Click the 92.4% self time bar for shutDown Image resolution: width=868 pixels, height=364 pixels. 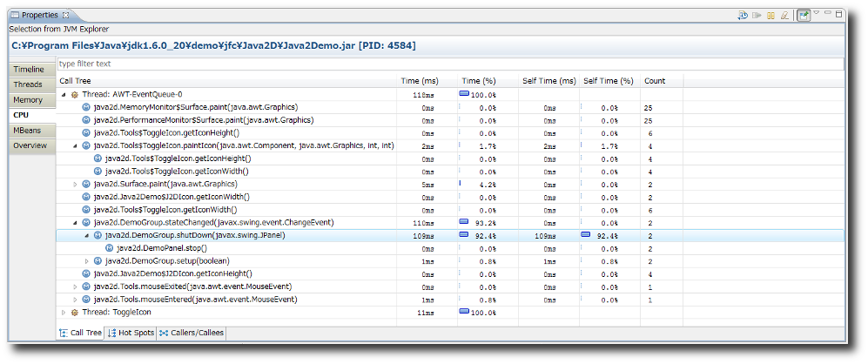coord(585,235)
